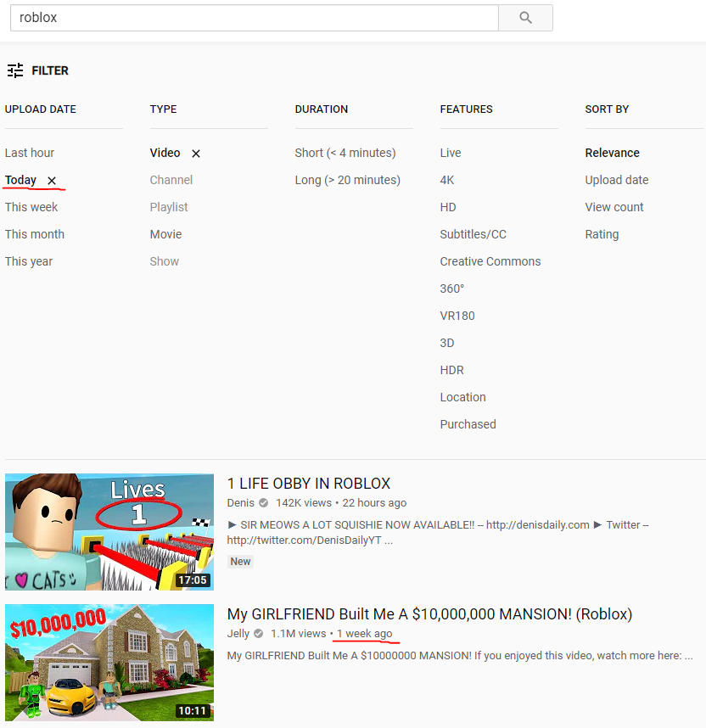
Task: Select the Video type filter
Action: [165, 153]
